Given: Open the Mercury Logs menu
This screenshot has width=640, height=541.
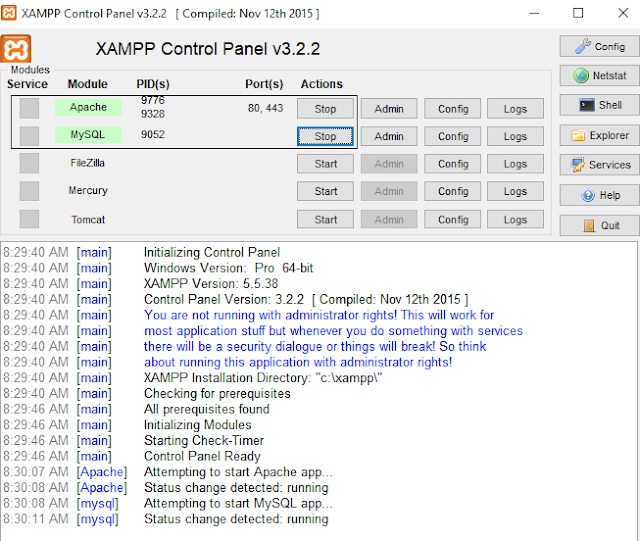Looking at the screenshot, I should 516,191.
